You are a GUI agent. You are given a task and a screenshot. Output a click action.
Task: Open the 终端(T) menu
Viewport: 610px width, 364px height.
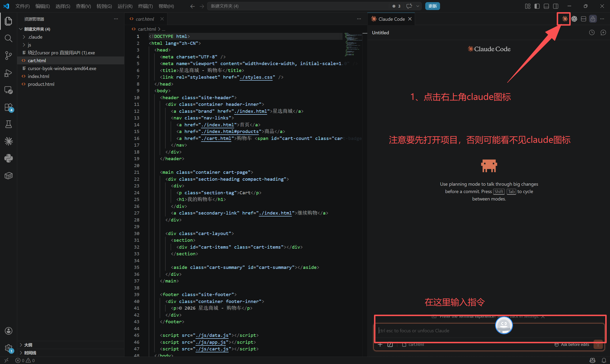pyautogui.click(x=145, y=6)
